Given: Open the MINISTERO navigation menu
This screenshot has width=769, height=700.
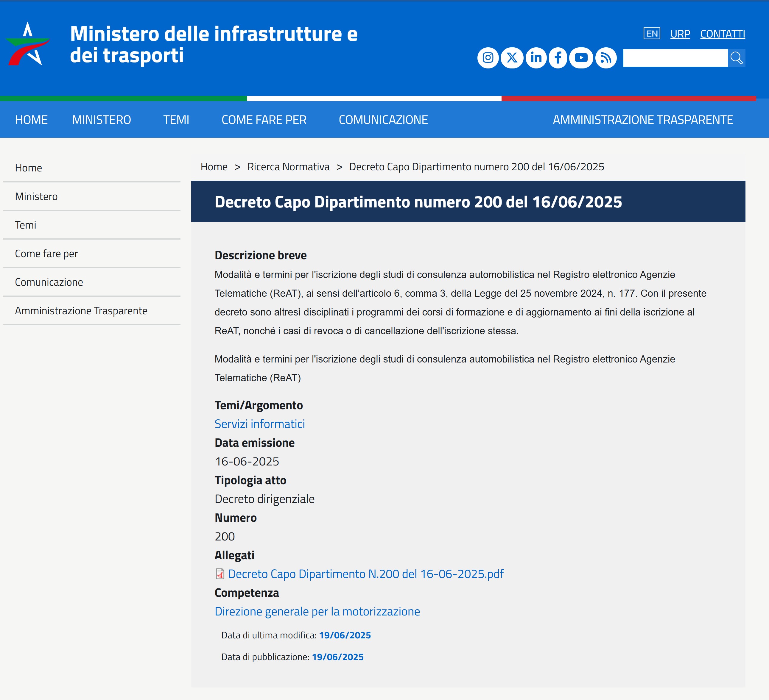Looking at the screenshot, I should pos(102,120).
